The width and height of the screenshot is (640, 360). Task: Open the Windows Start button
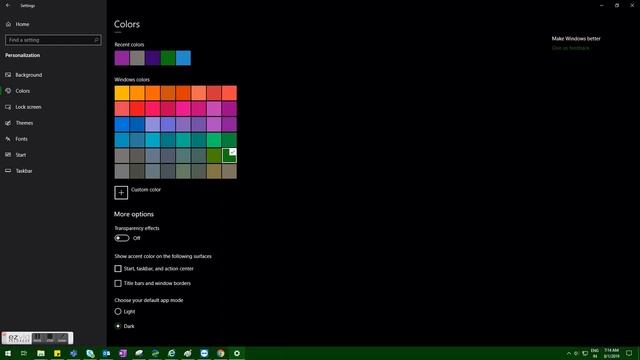click(x=8, y=353)
